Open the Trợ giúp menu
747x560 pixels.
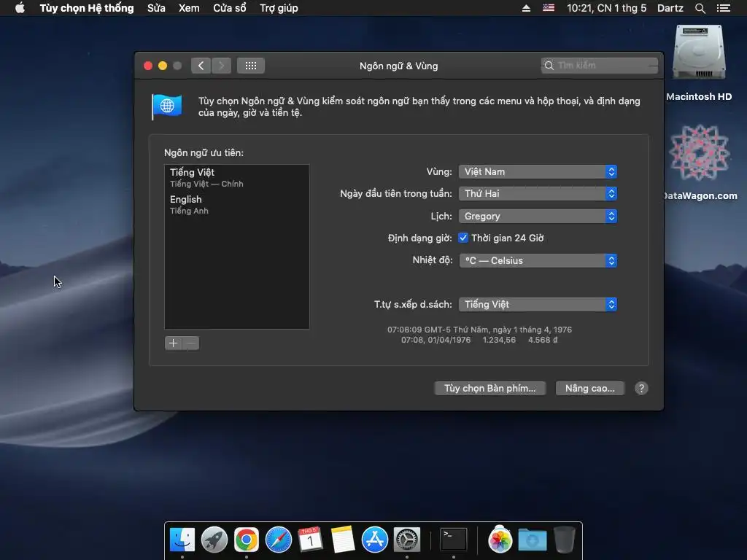pyautogui.click(x=279, y=8)
